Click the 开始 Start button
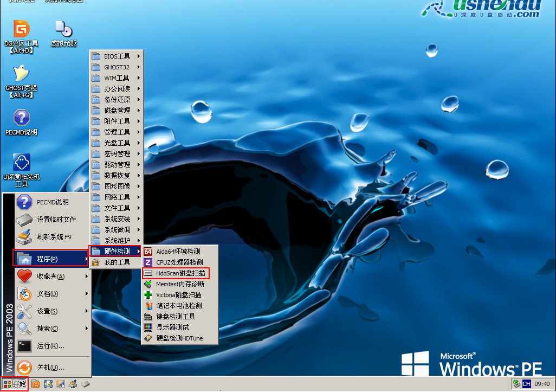Viewport: 556px width, 392px height. (14, 384)
